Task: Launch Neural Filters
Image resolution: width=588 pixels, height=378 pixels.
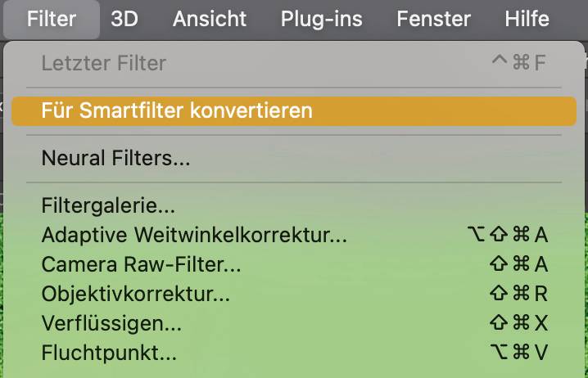Action: (294, 158)
